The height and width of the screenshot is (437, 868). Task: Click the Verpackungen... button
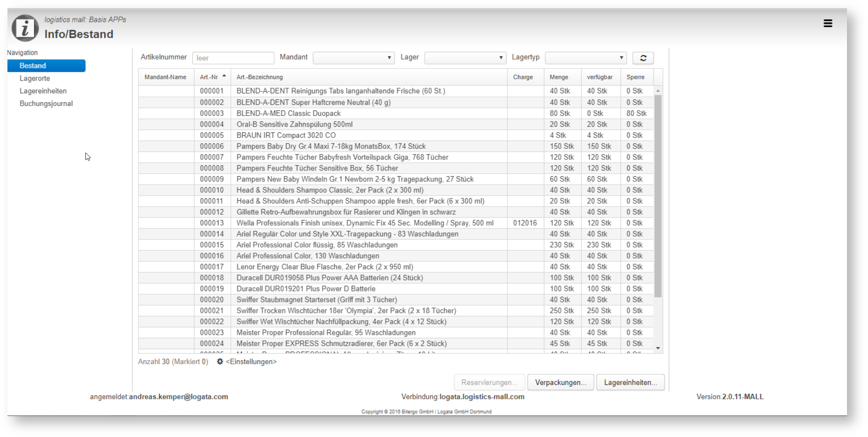(561, 382)
